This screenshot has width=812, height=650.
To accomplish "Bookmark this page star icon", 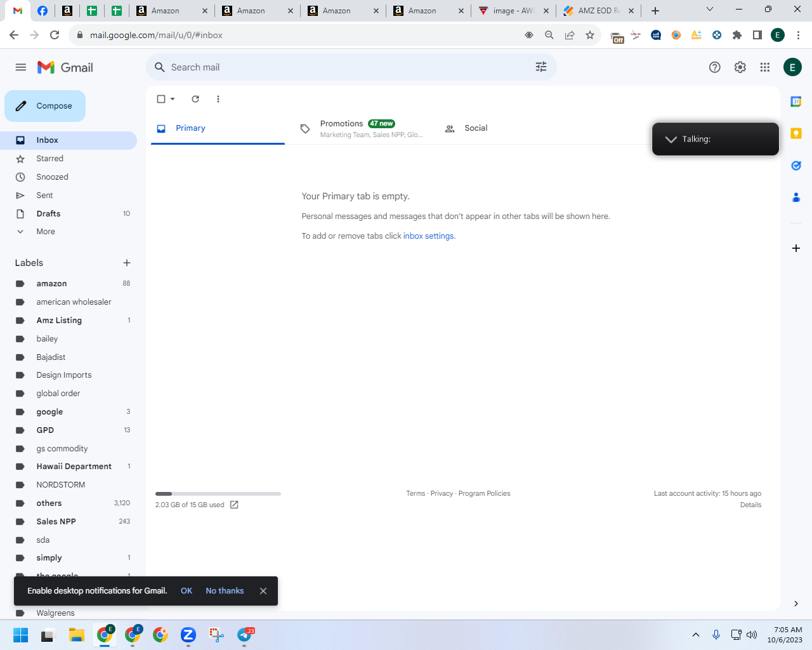I will 590,35.
